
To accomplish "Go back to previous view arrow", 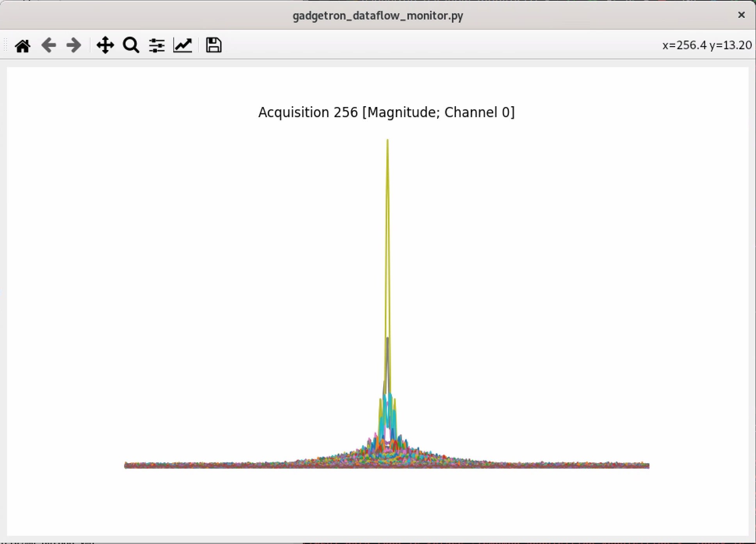I will 49,45.
